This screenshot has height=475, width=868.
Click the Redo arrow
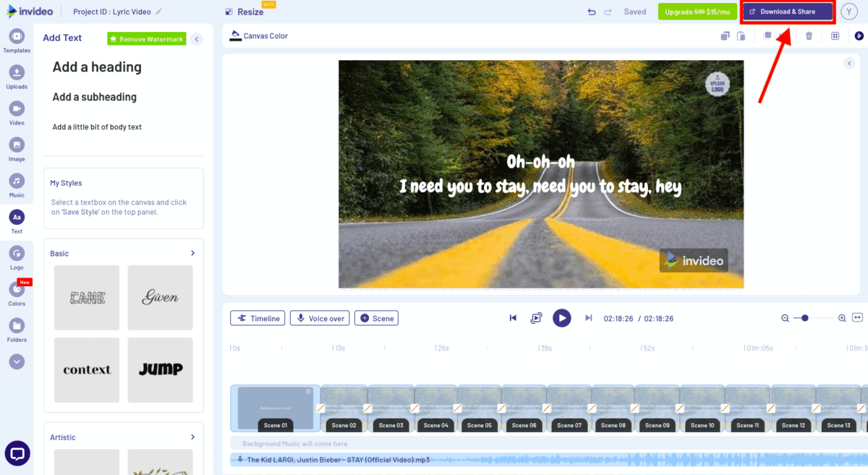[608, 12]
